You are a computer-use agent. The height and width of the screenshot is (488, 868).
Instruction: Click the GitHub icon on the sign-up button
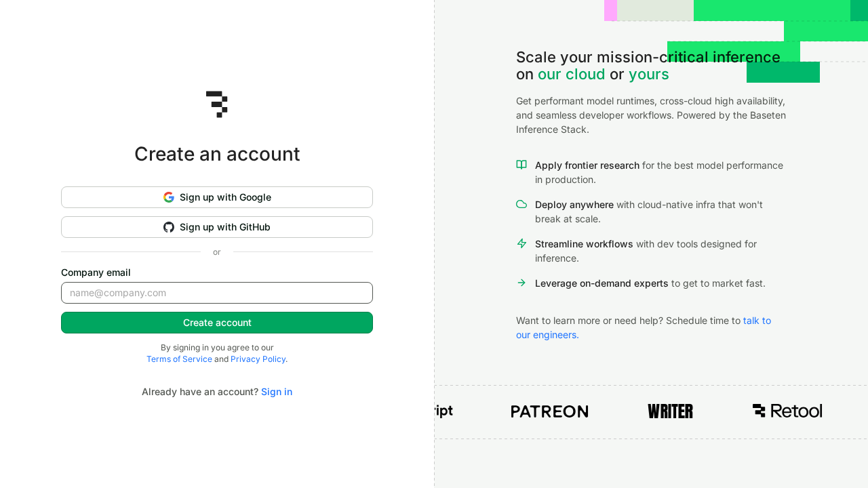(168, 227)
